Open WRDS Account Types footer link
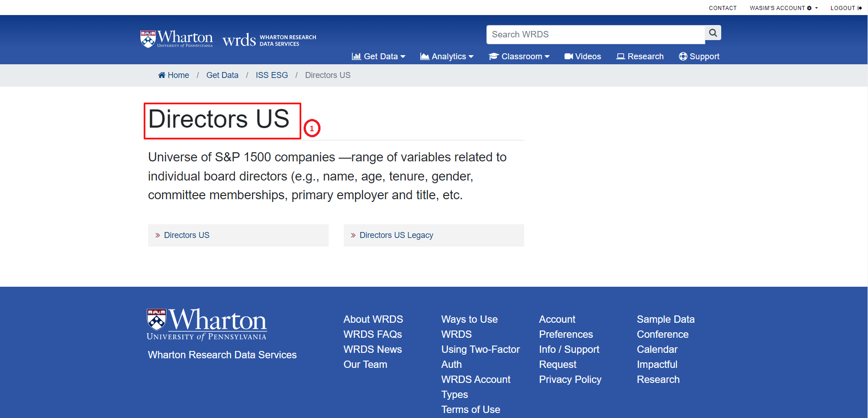The image size is (868, 418). point(476,387)
